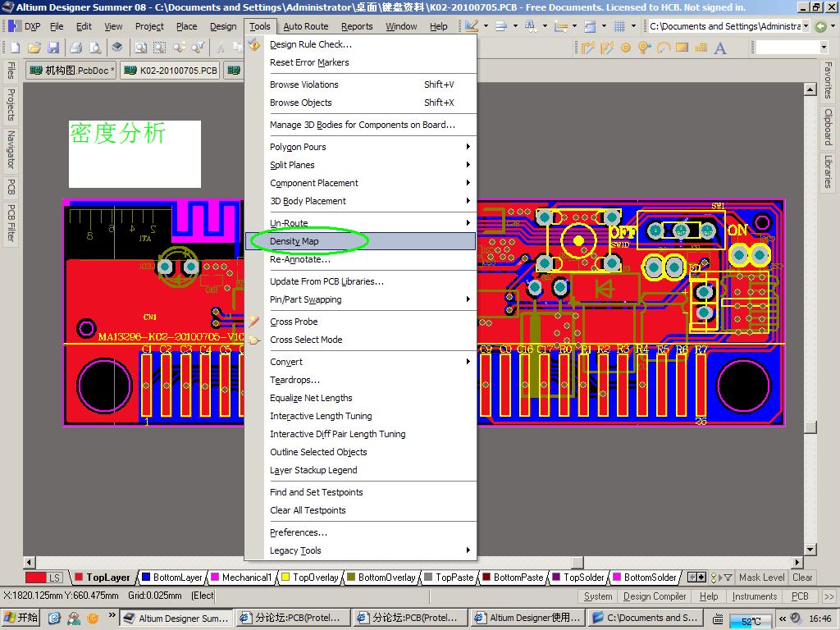Open the 机构图.PcbDoc document tab
The width and height of the screenshot is (840, 630).
click(72, 71)
